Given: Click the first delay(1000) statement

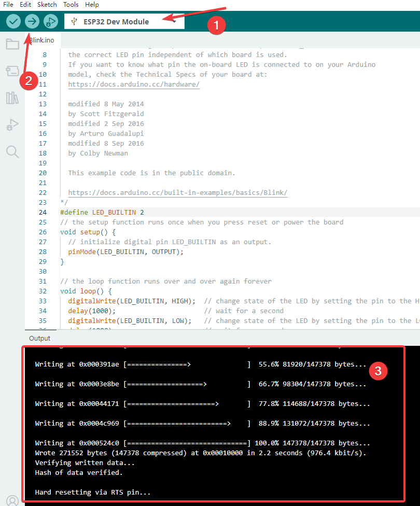Looking at the screenshot, I should click(92, 311).
